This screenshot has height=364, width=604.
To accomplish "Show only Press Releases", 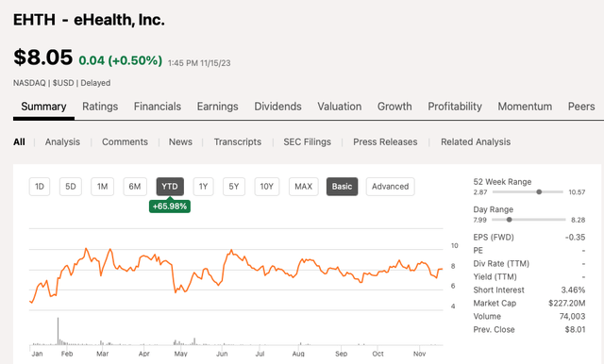I will [385, 142].
